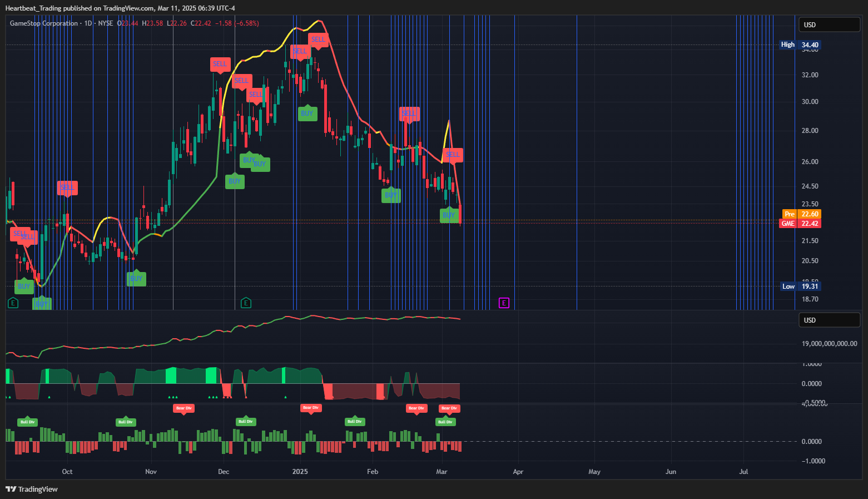Click the SELL signal at the chart's highest peak
Viewport: 868px width, 499px height.
[318, 39]
